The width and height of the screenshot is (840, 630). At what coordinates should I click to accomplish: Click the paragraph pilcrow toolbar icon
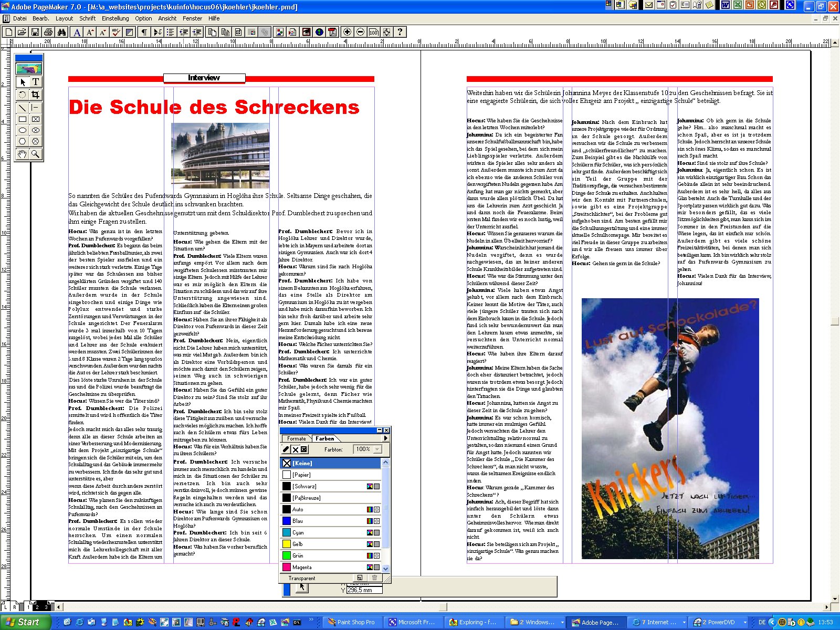coord(143,32)
